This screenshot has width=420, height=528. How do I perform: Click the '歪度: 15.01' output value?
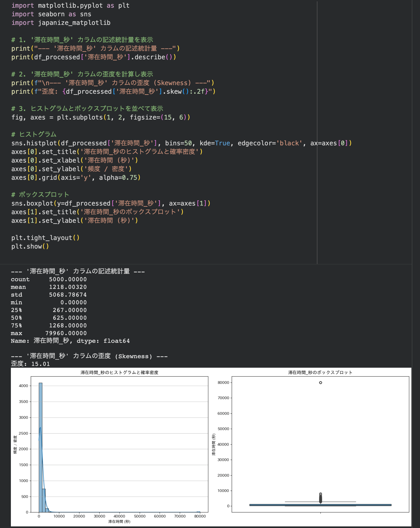[x=30, y=364]
